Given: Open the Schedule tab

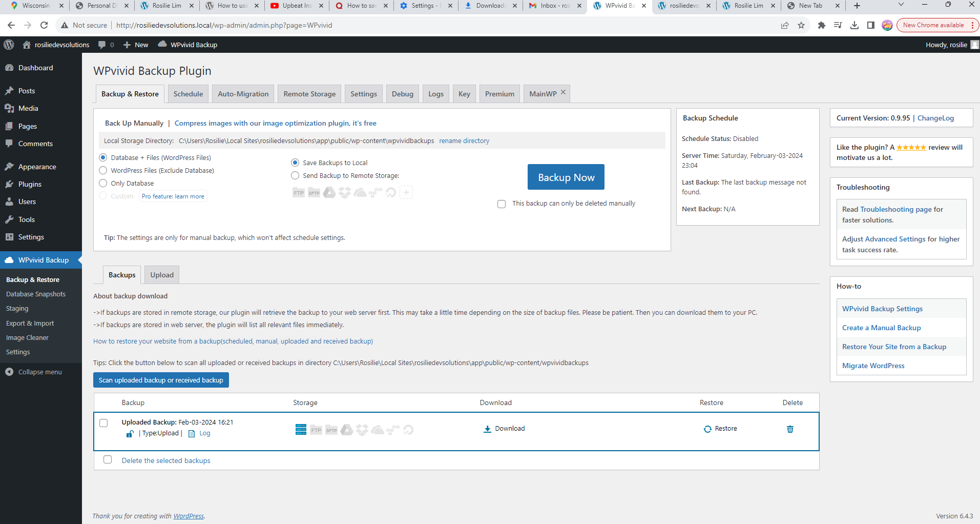Looking at the screenshot, I should click(x=188, y=94).
